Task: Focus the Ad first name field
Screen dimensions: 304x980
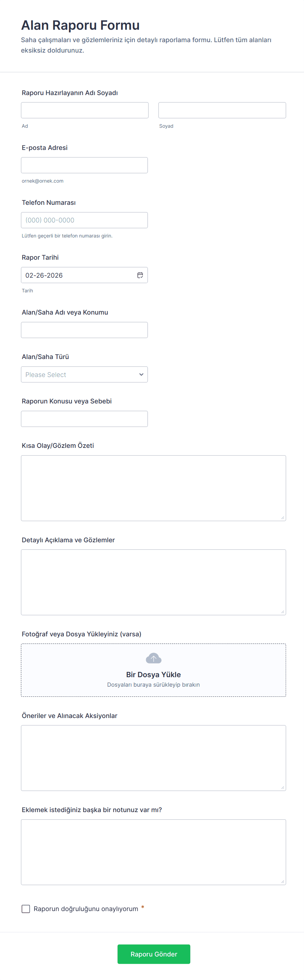Action: click(84, 110)
